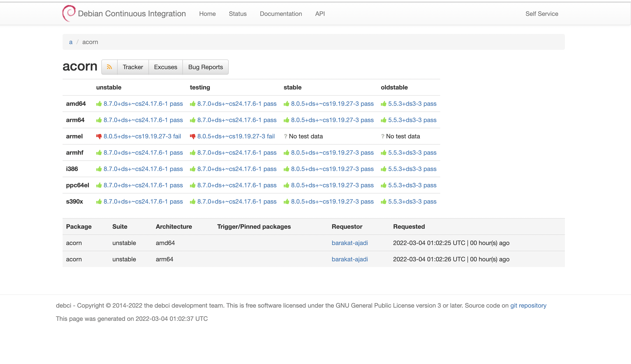Click the 'acorn' breadcrumb text
631x364 pixels.
[x=90, y=42]
